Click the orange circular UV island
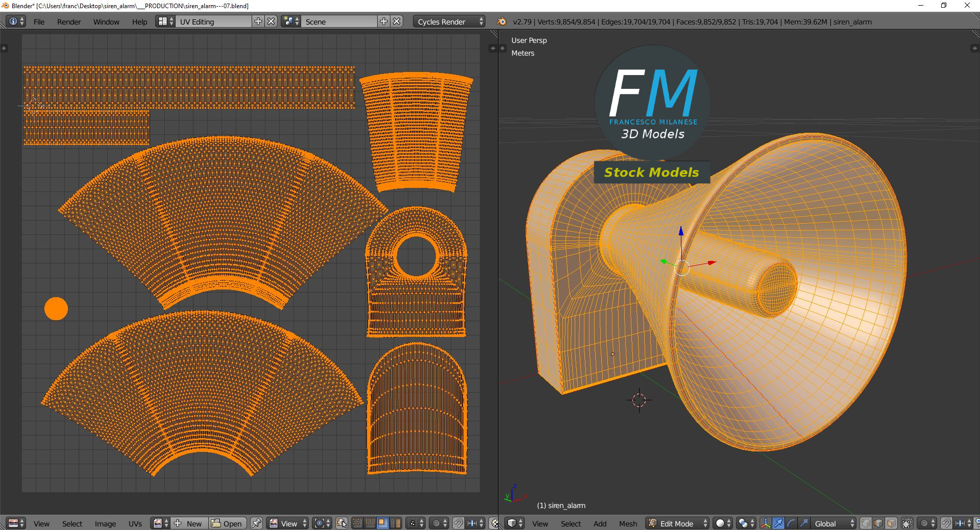This screenshot has width=980, height=530. pyautogui.click(x=56, y=309)
